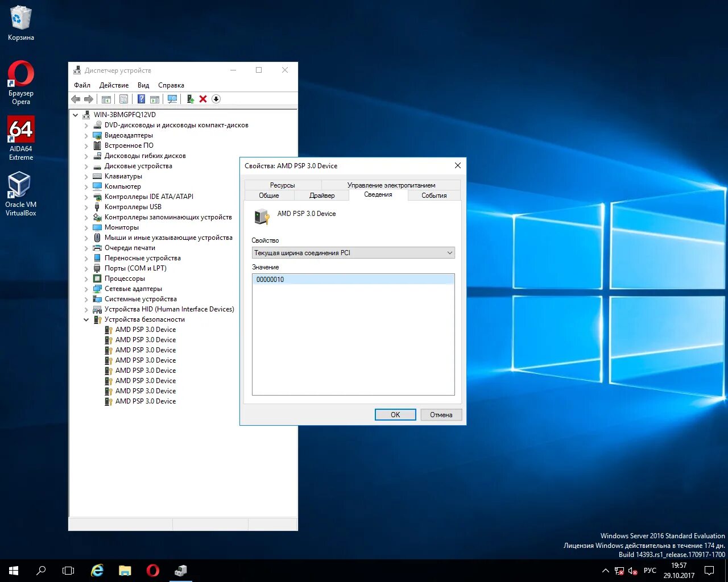Open the Action Center notification icon
Viewport: 728px width, 582px height.
(709, 571)
